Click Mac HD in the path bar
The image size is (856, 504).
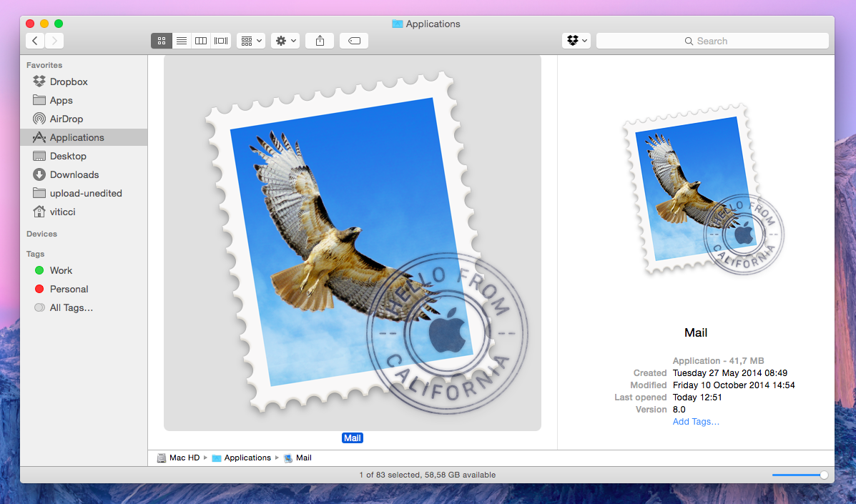point(184,458)
